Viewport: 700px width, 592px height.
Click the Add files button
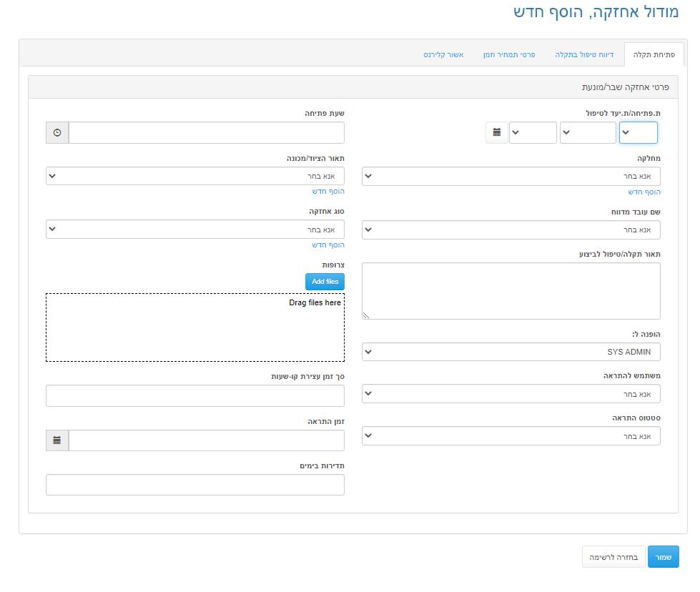[x=325, y=282]
